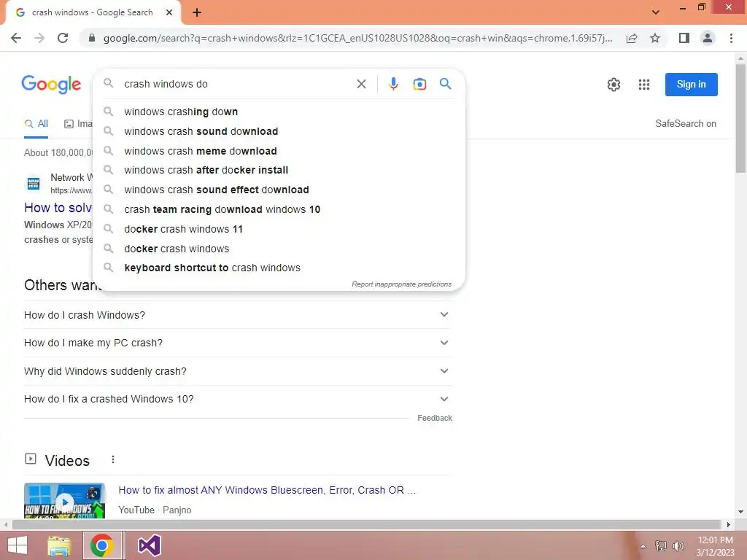
Task: Open Chrome three-dot menu
Action: click(x=731, y=38)
